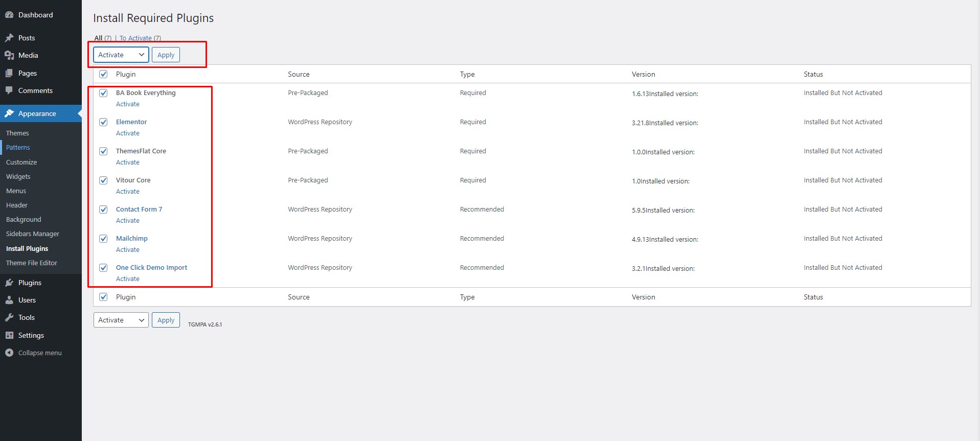Click the Pages icon in sidebar
The image size is (980, 441).
click(x=9, y=73)
